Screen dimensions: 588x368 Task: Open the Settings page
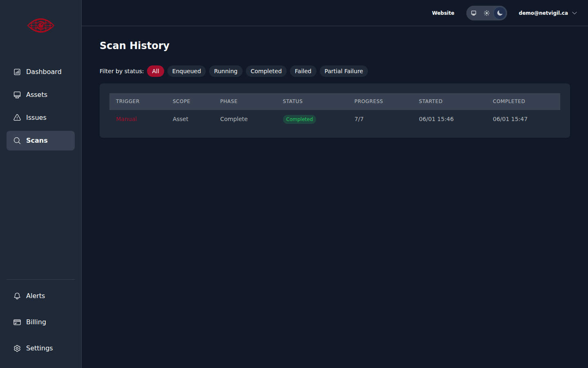click(40, 348)
